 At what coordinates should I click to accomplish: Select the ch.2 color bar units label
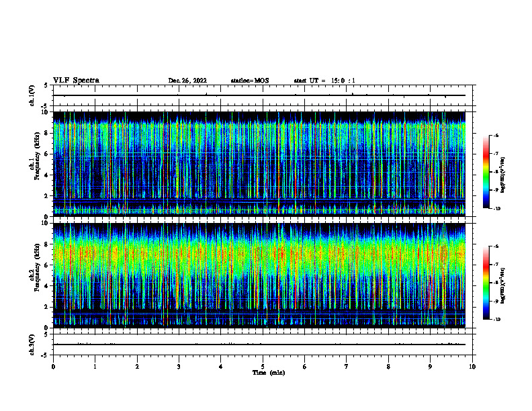[503, 285]
